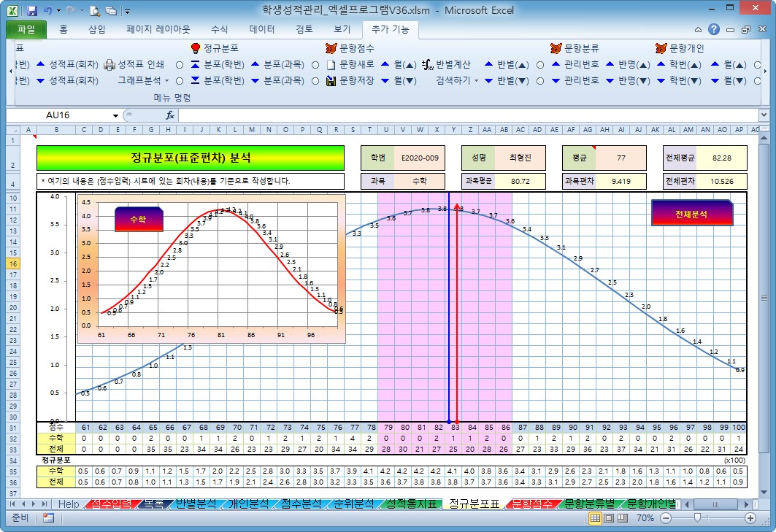Select radio button left of lower 분포(학번)
The image size is (776, 532).
coord(180,81)
